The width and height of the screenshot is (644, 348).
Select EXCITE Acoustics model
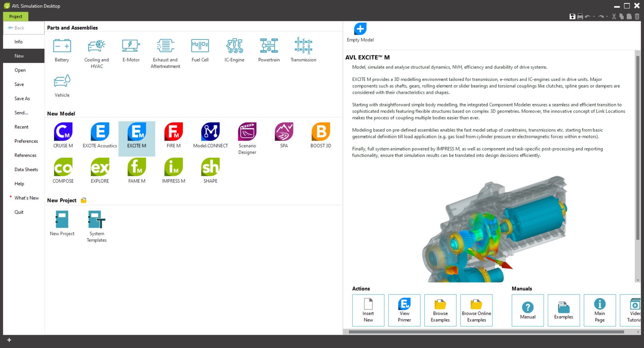100,135
